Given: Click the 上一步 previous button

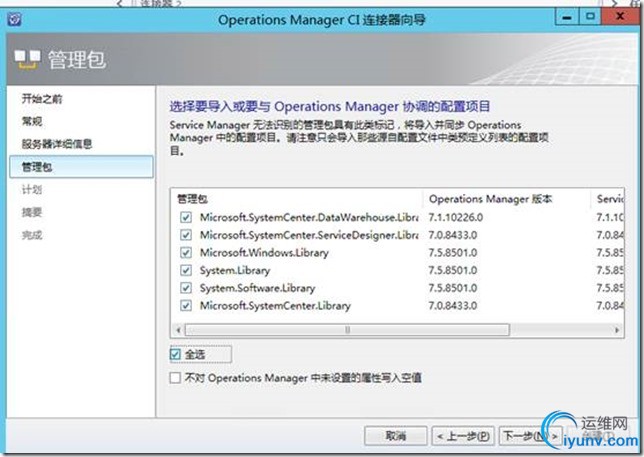Looking at the screenshot, I should point(464,436).
